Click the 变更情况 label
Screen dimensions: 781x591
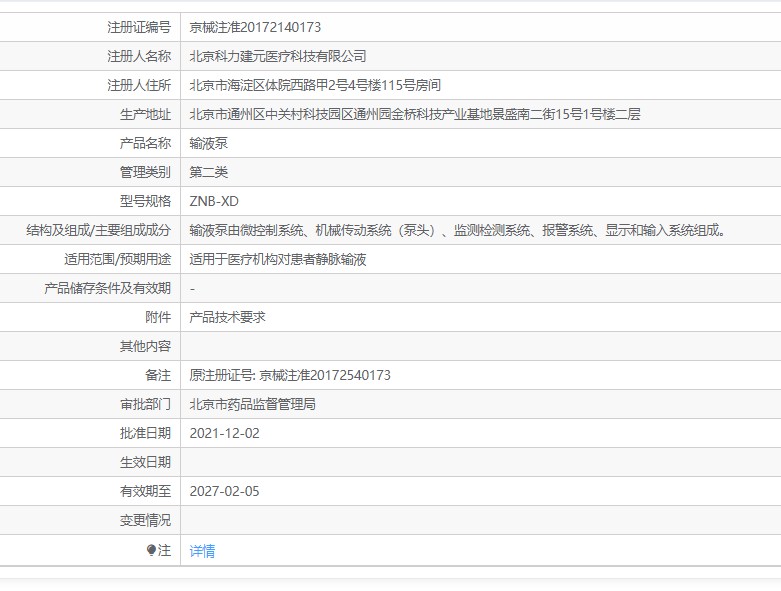point(145,520)
